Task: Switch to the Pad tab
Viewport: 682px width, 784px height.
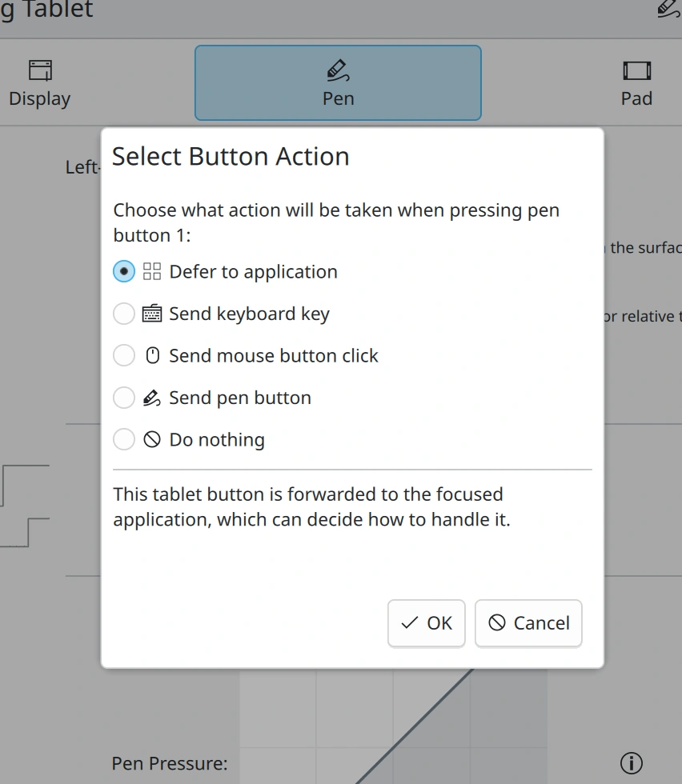Action: (x=636, y=83)
